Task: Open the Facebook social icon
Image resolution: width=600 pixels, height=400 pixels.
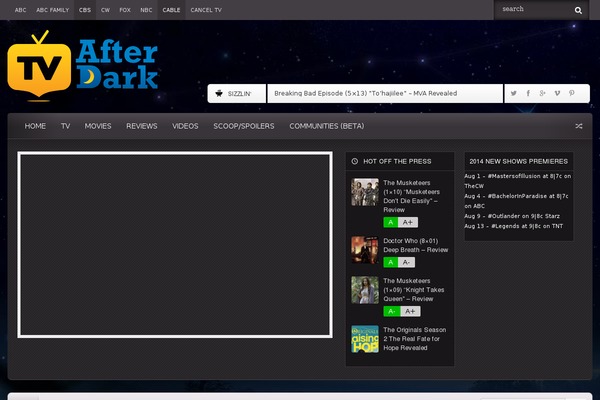Action: click(x=528, y=93)
